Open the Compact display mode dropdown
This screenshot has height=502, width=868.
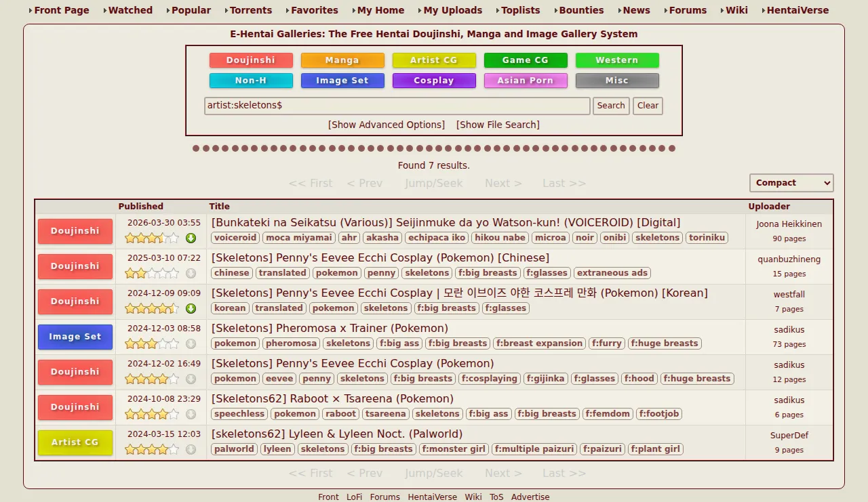(x=791, y=183)
